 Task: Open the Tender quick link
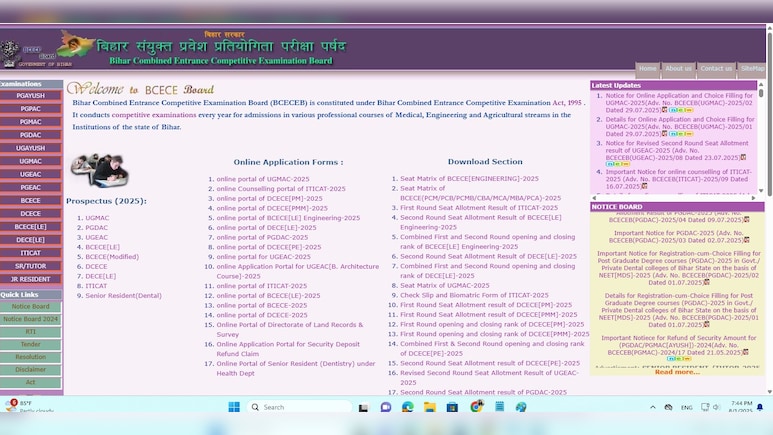(31, 344)
